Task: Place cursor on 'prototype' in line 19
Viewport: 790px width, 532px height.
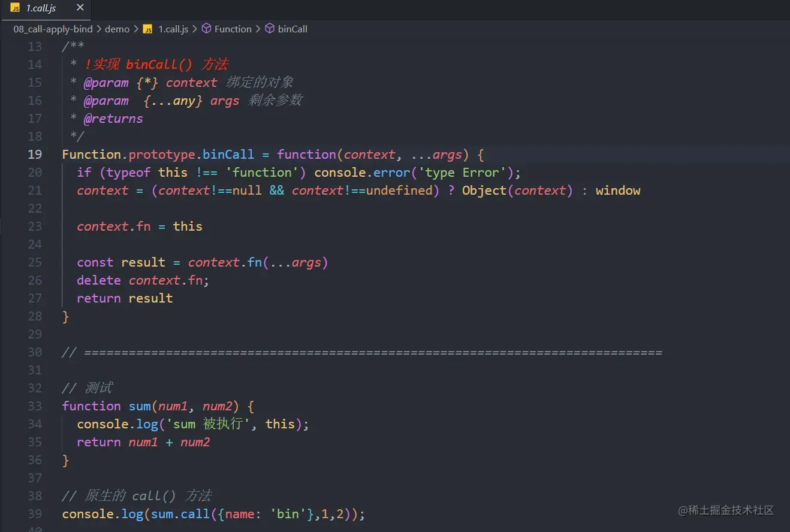Action: (x=162, y=155)
